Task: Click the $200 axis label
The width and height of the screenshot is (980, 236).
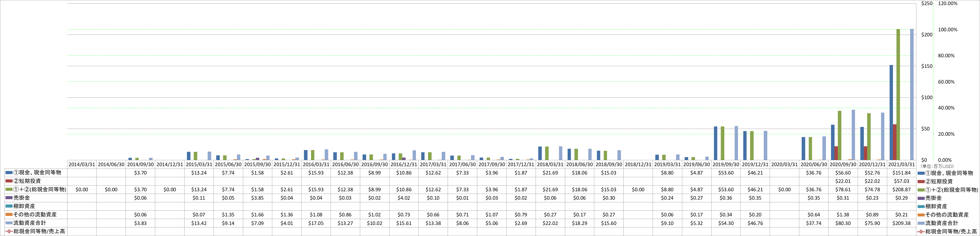Action: [x=927, y=35]
